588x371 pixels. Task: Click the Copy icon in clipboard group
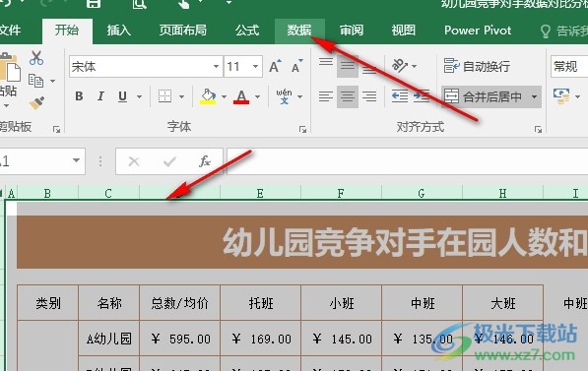coord(36,81)
